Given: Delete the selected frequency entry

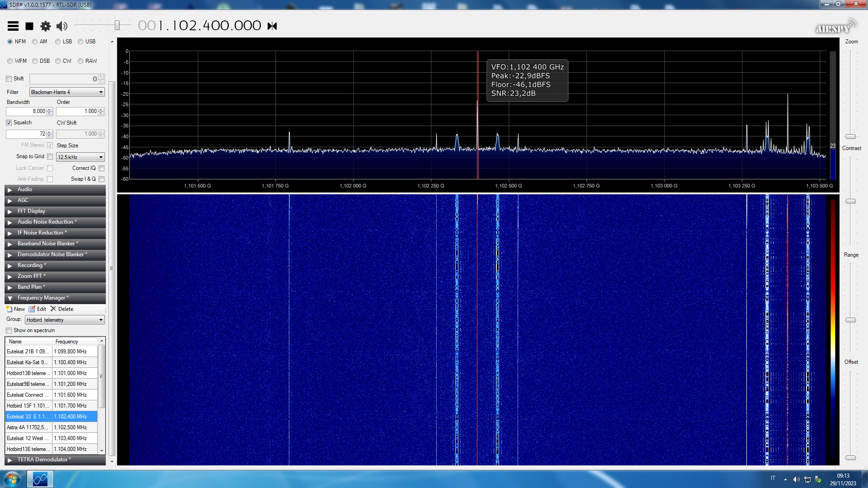Looking at the screenshot, I should [62, 309].
